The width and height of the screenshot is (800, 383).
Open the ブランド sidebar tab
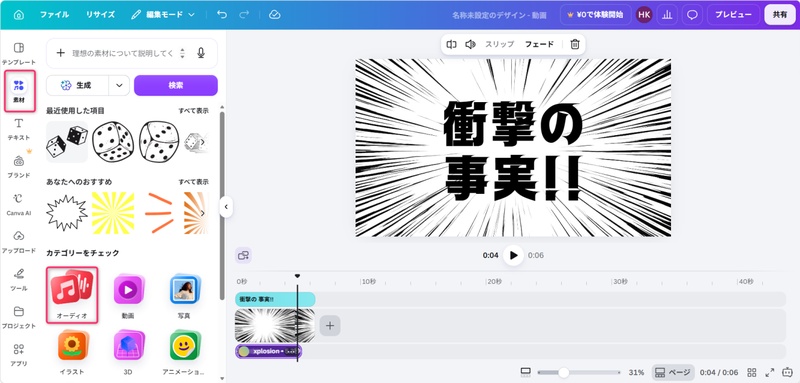[x=19, y=167]
